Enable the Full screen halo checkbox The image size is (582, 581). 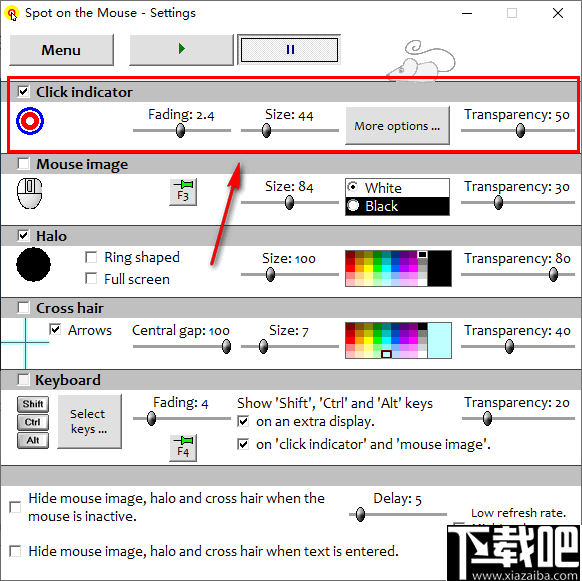[x=91, y=278]
